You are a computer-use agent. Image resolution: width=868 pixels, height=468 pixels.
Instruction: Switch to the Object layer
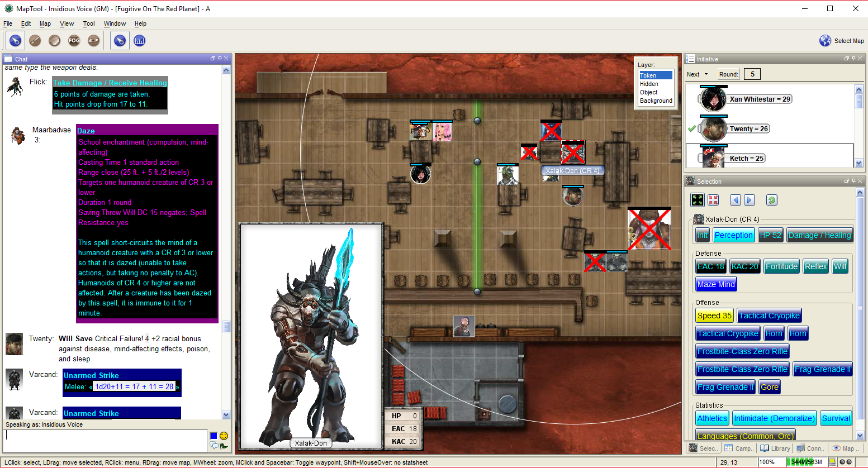tap(656, 92)
